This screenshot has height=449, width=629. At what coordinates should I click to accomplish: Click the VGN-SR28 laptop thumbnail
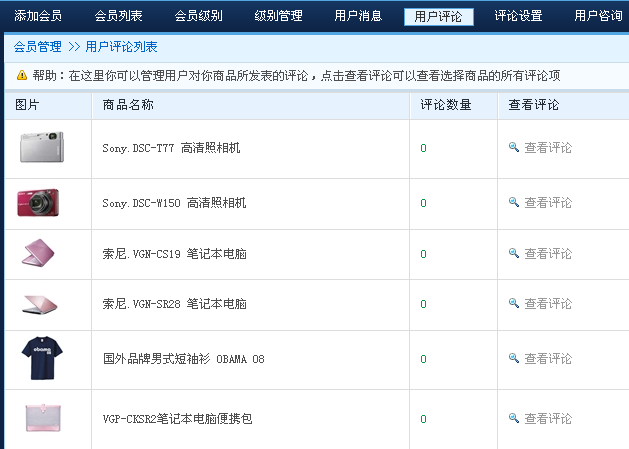[40, 305]
